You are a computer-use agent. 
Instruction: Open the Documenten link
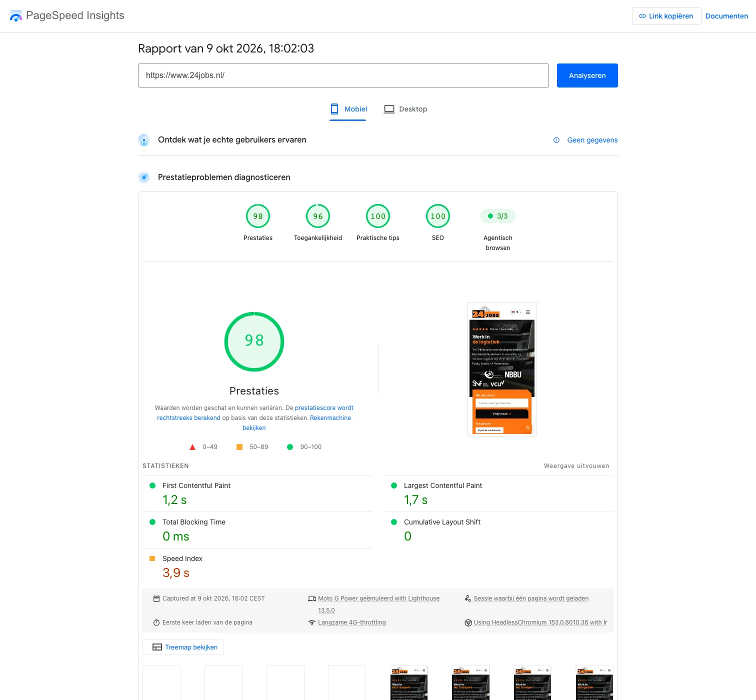pyautogui.click(x=726, y=16)
